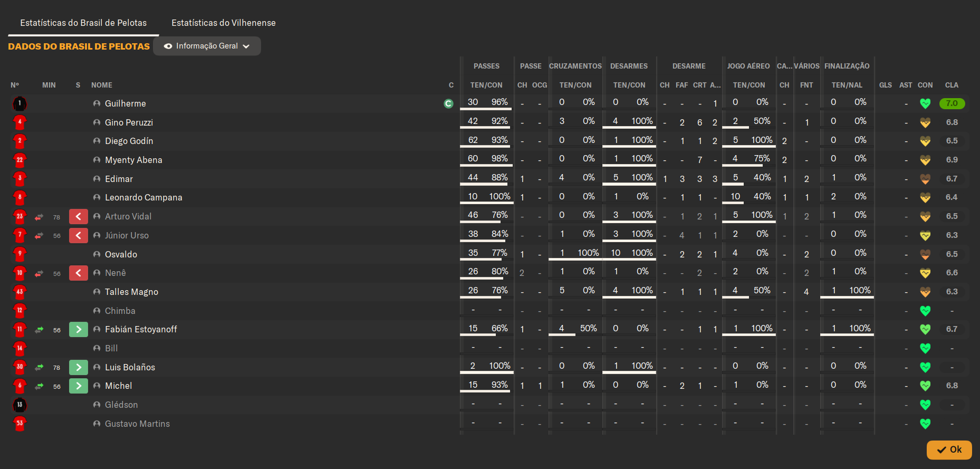This screenshot has height=469, width=980.
Task: Open the Informação Geral dropdown
Action: tap(207, 46)
